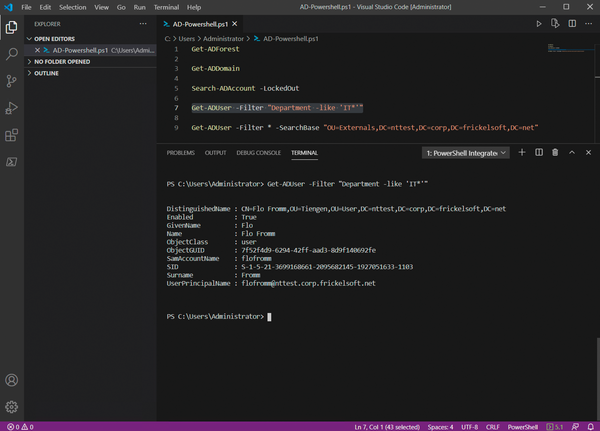Open the Help menu
Viewport: 600px width, 431px height.
pyautogui.click(x=194, y=7)
